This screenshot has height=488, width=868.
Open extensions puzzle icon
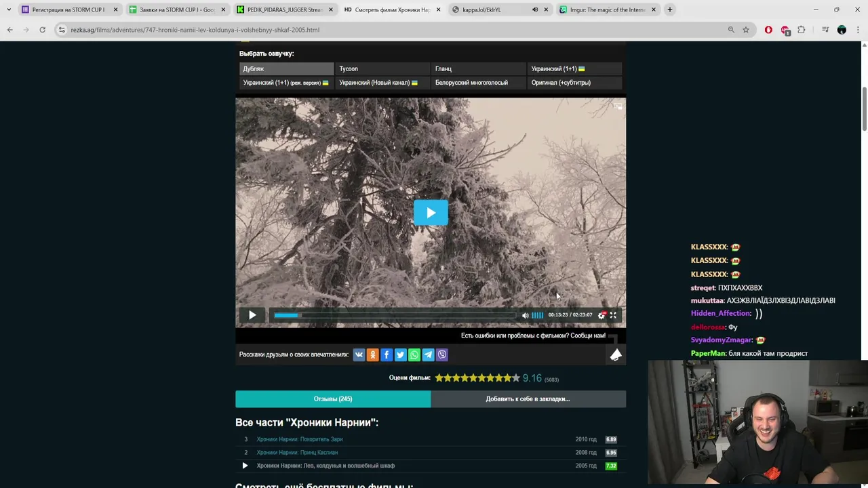tap(802, 30)
